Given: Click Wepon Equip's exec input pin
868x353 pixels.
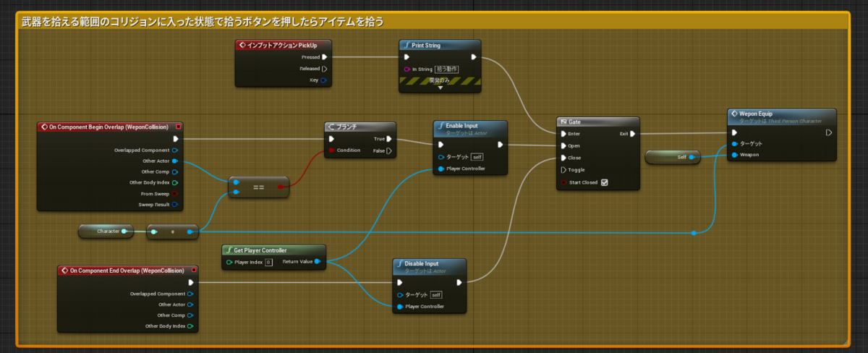Looking at the screenshot, I should [x=734, y=132].
